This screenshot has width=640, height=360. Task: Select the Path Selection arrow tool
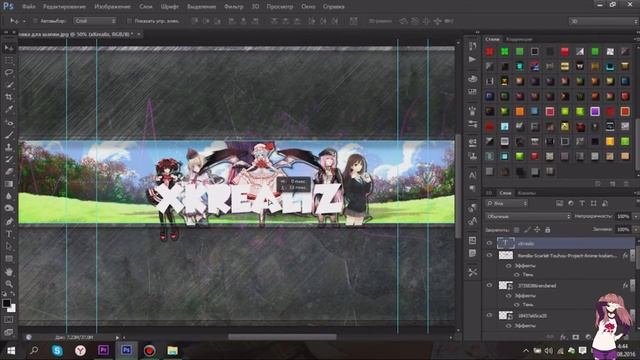(x=9, y=246)
